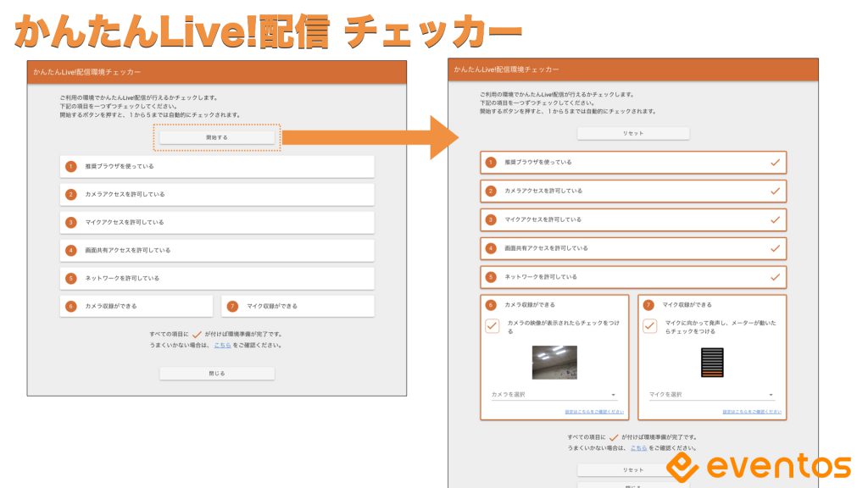Image resolution: width=868 pixels, height=488 pixels.
Task: Select ネットワークを許可している text in left window
Action: [122, 278]
